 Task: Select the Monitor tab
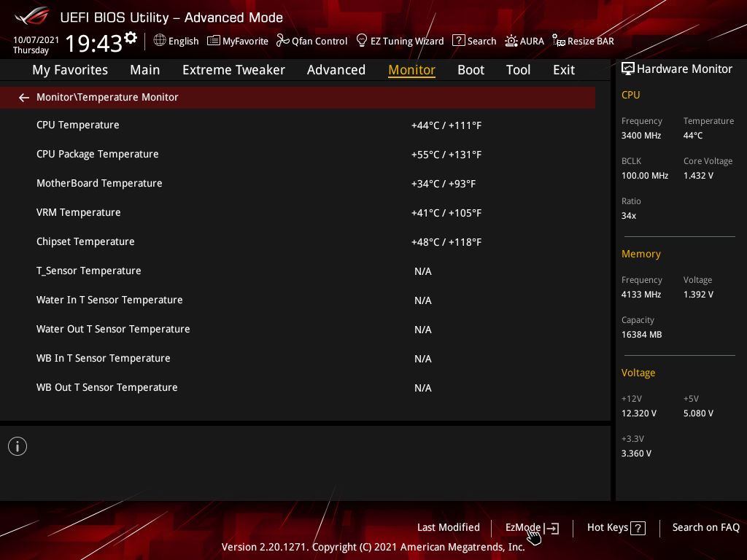coord(411,70)
